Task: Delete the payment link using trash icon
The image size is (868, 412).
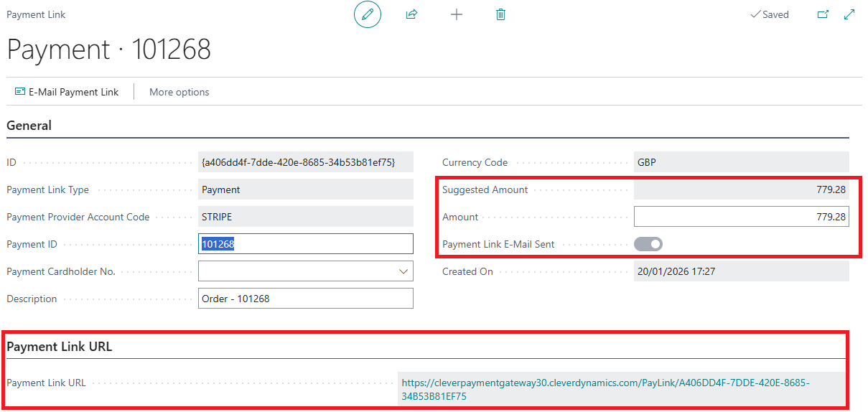Action: (500, 14)
